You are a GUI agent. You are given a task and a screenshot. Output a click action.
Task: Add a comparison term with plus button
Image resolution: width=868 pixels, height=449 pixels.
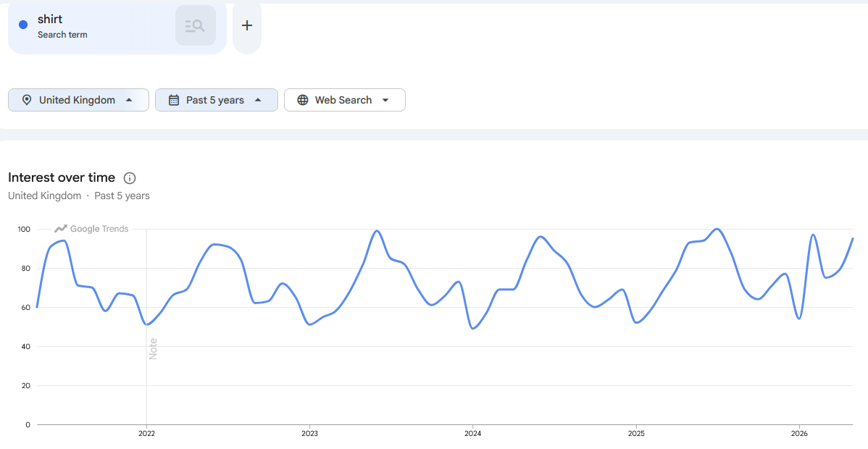pos(247,25)
